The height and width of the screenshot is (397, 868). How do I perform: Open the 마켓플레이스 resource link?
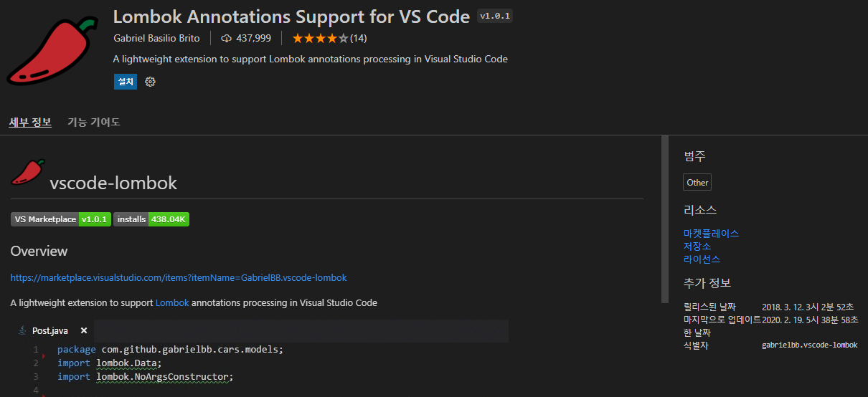(x=711, y=234)
